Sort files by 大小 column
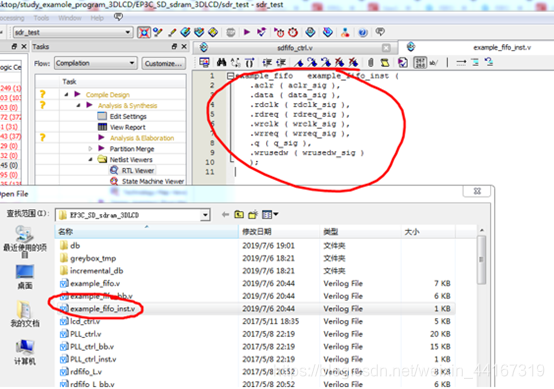 click(x=428, y=232)
